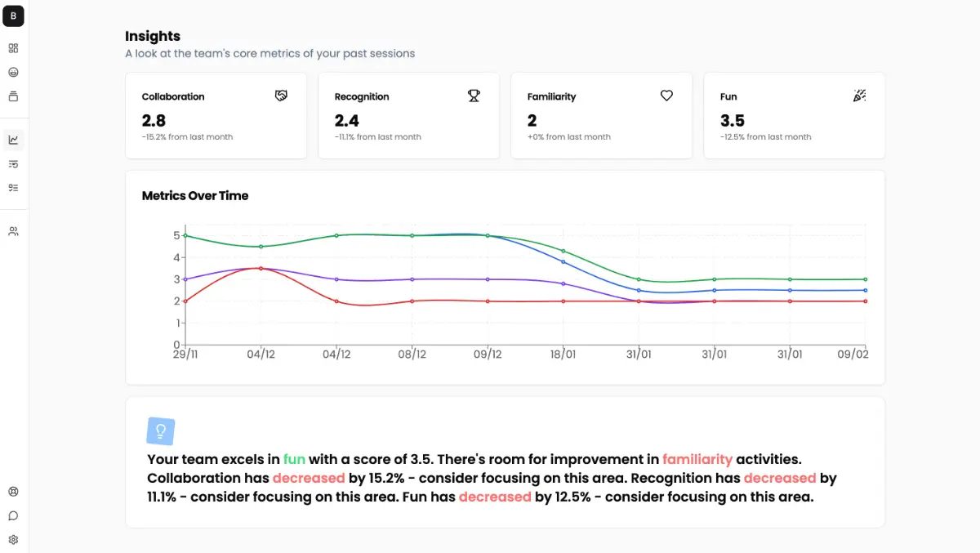980x553 pixels.
Task: Open the checklist icon in sidebar
Action: coord(13,188)
